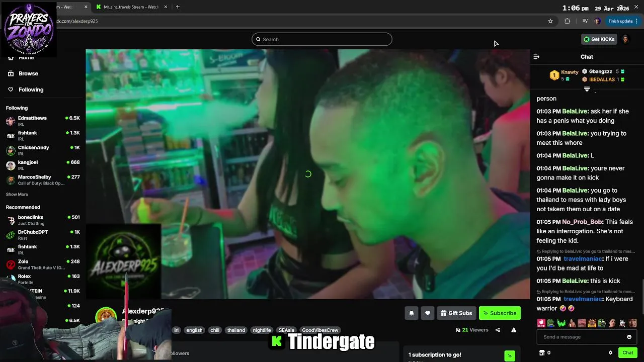Click No_Prob_Bob username in chat
644x362 pixels.
click(582, 222)
